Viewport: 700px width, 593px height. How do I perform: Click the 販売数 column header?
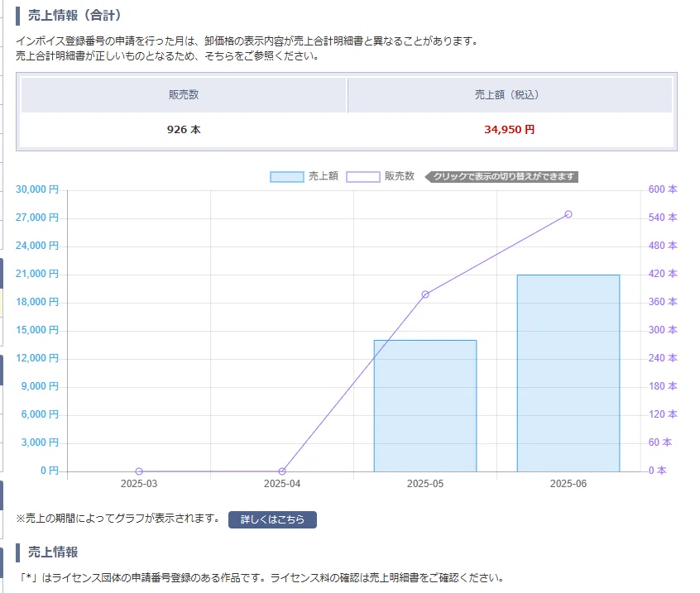[x=184, y=94]
